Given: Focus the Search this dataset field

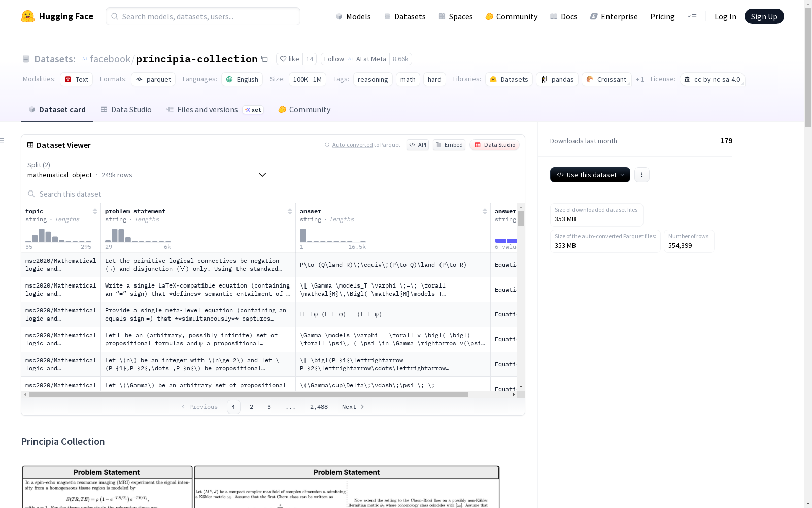Looking at the screenshot, I should (273, 194).
